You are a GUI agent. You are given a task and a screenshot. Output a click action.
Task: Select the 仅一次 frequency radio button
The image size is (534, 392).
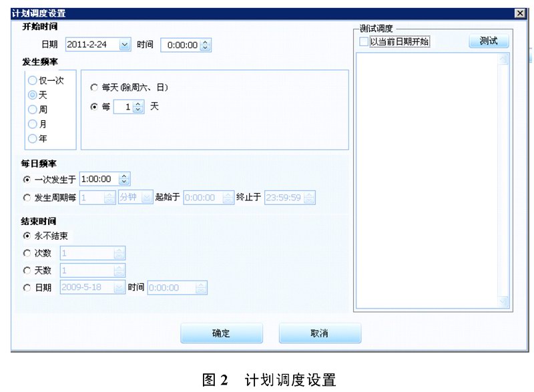pos(32,80)
